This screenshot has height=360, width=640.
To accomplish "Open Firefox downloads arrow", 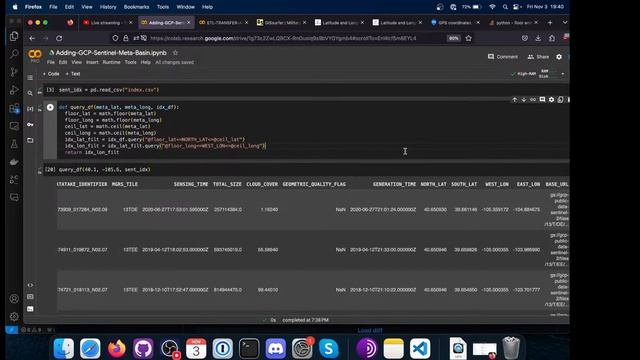I will (538, 38).
